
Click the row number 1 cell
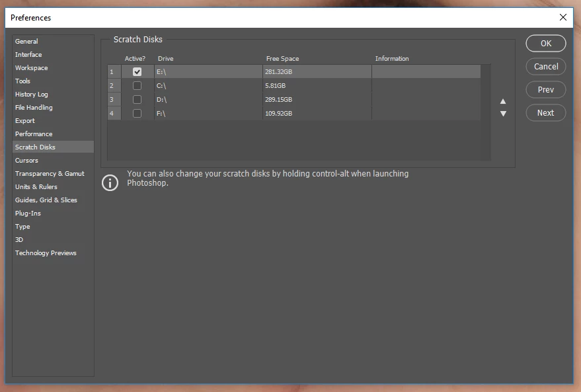[114, 72]
